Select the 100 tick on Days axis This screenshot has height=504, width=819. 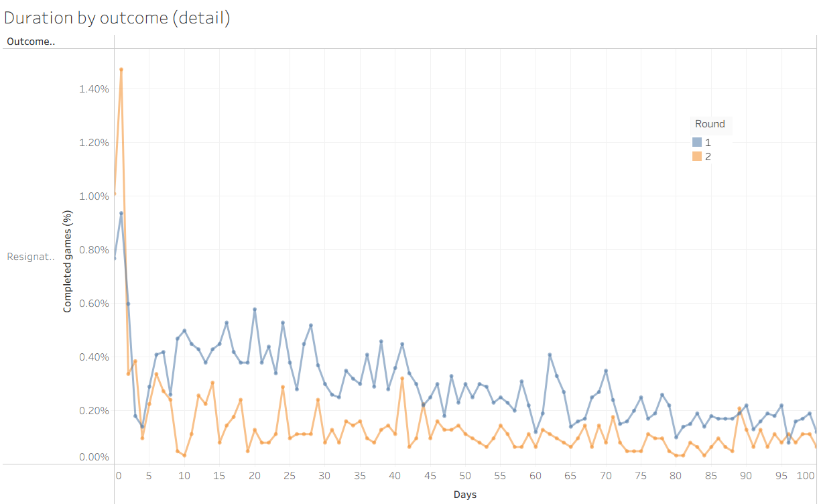point(806,476)
